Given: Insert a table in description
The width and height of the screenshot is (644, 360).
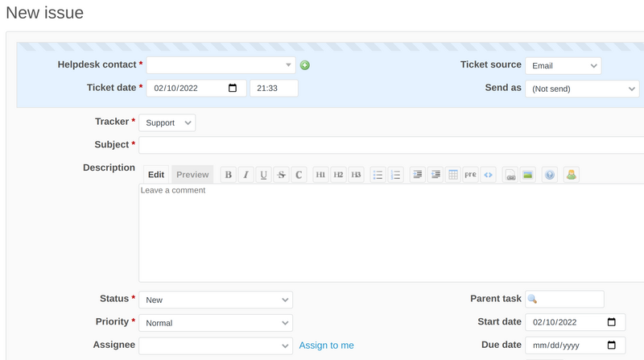Looking at the screenshot, I should click(453, 175).
